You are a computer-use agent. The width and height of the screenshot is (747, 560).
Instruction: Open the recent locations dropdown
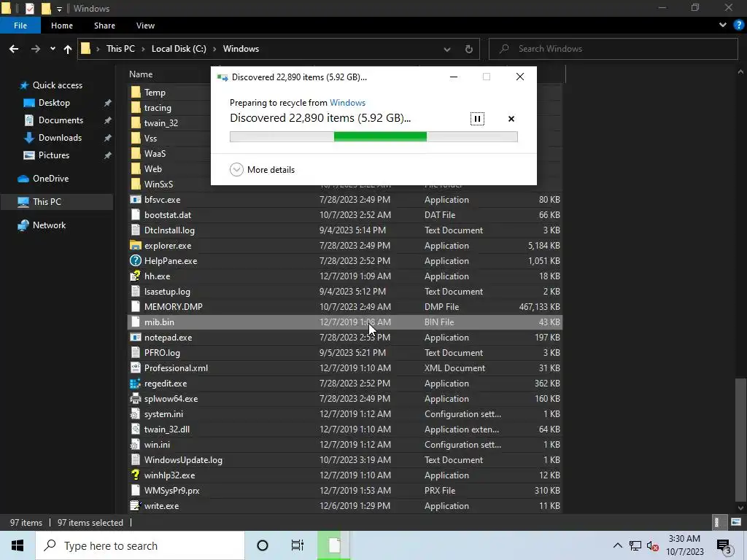click(53, 49)
